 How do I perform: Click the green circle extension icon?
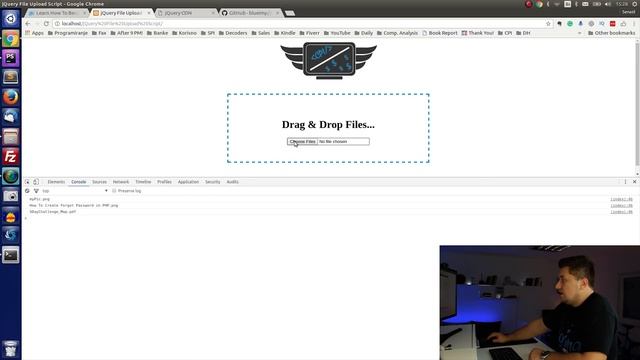[x=570, y=24]
